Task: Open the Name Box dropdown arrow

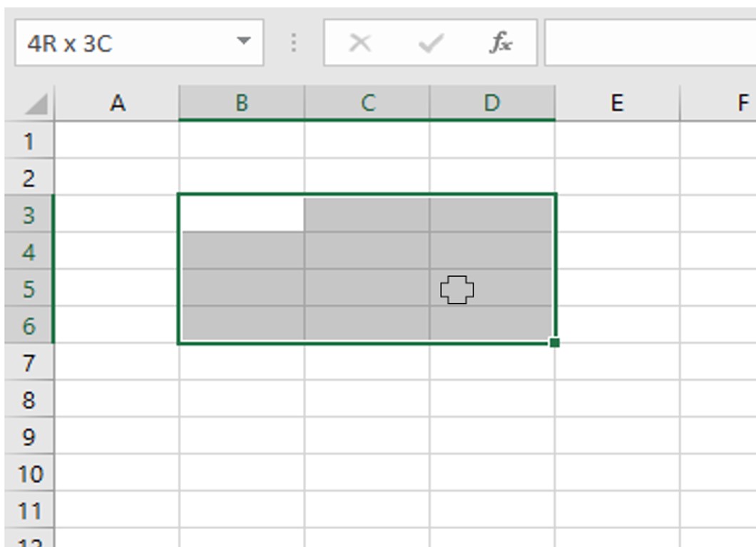Action: (242, 43)
